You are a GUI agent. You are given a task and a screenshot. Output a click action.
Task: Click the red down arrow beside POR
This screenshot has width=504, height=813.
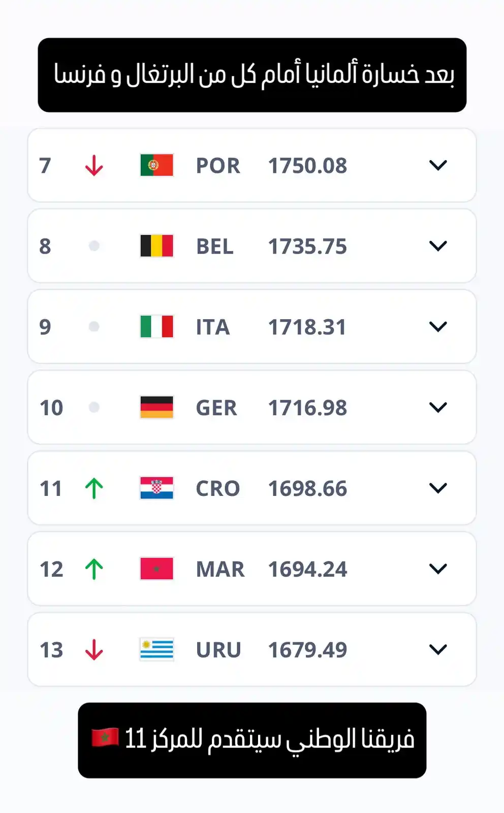coord(94,166)
